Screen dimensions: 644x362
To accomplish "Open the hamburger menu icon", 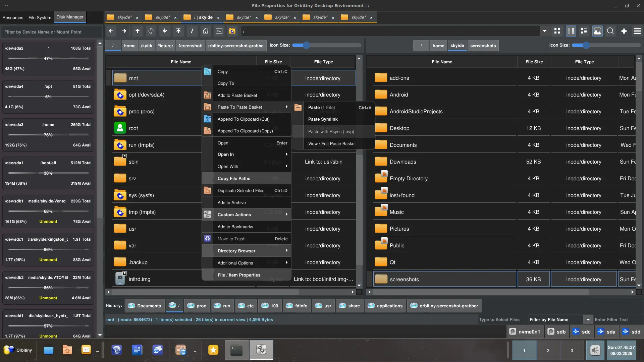I will tap(637, 31).
